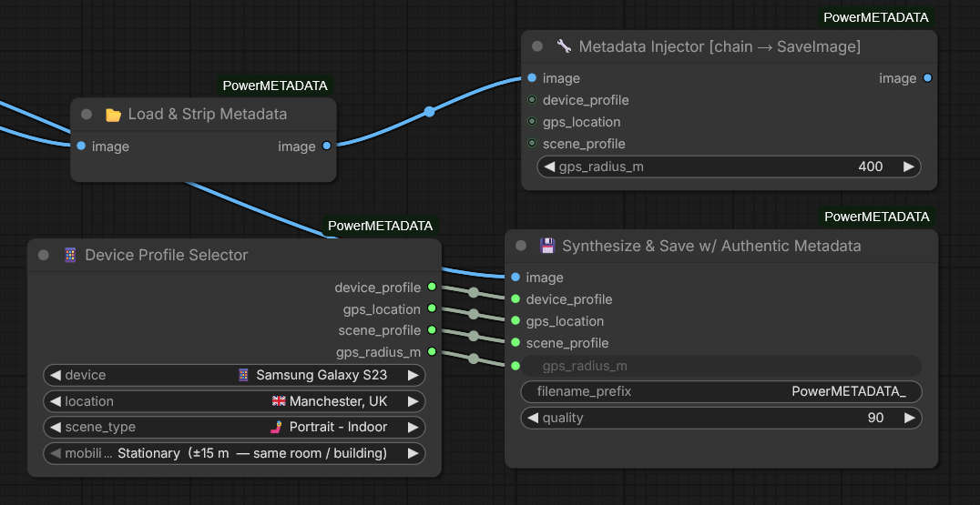Click midpoint dot on the device_profile link
The image size is (980, 505).
474,293
